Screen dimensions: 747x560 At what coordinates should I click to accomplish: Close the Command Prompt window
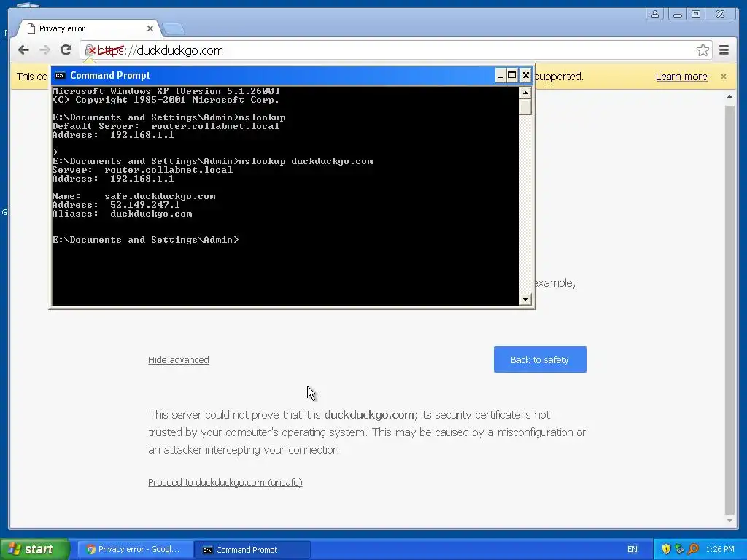pyautogui.click(x=525, y=75)
